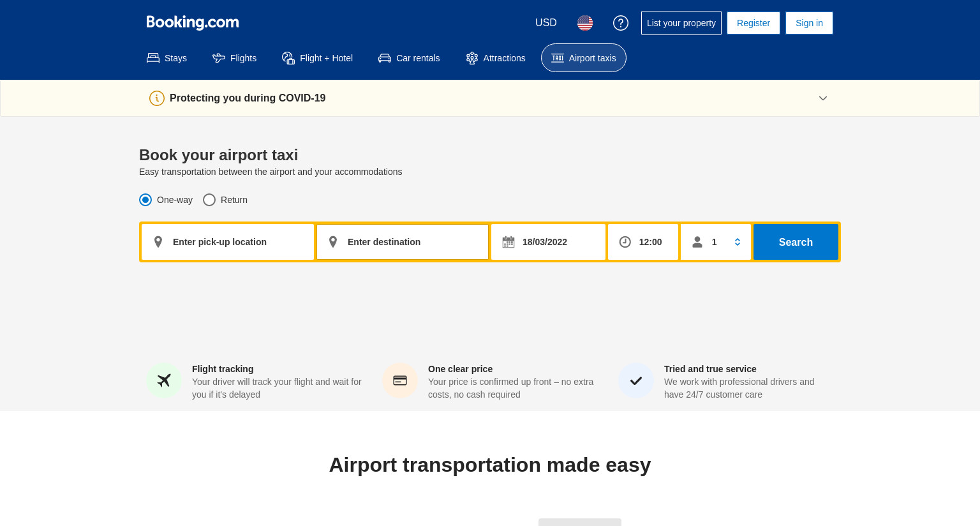Click the bed icon next to Stays

pyautogui.click(x=153, y=58)
